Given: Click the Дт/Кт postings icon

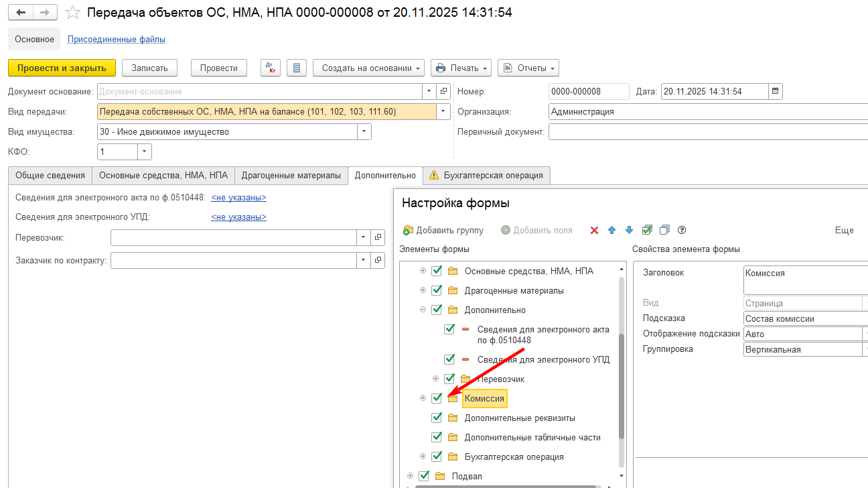Looking at the screenshot, I should pos(271,68).
